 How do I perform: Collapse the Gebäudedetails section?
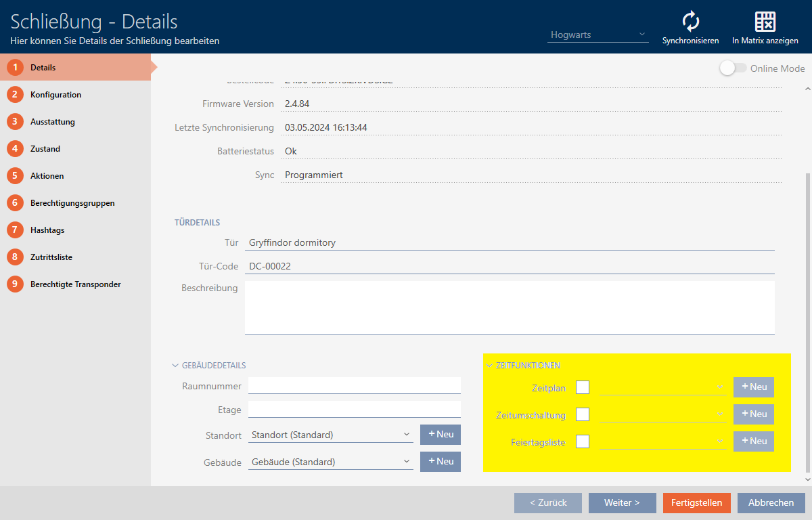click(x=177, y=366)
